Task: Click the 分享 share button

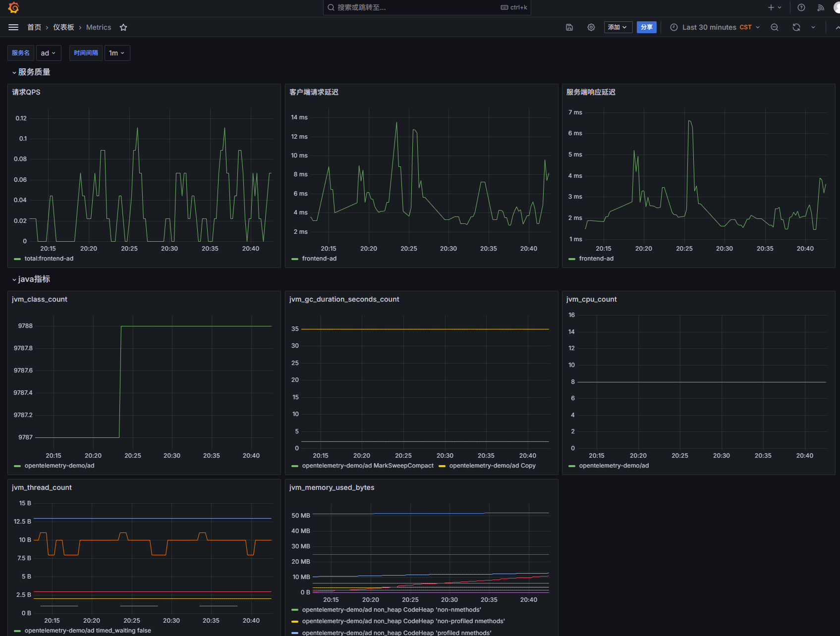Action: click(x=647, y=27)
